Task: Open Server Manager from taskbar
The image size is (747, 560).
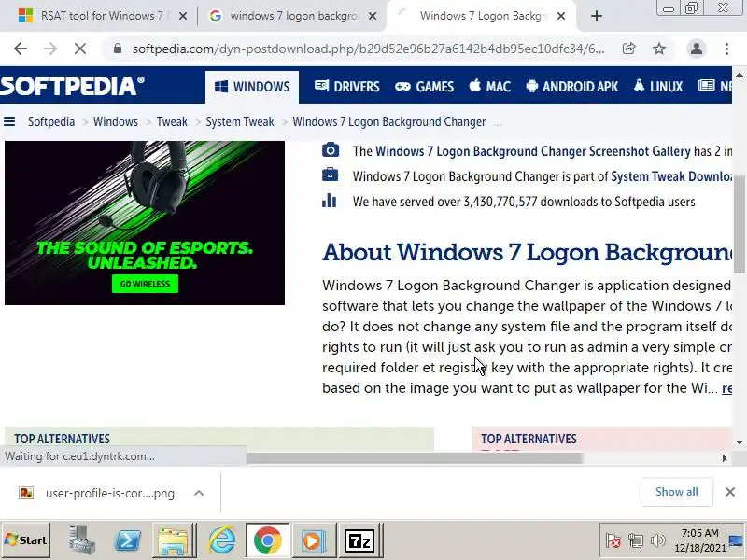Action: (82, 540)
